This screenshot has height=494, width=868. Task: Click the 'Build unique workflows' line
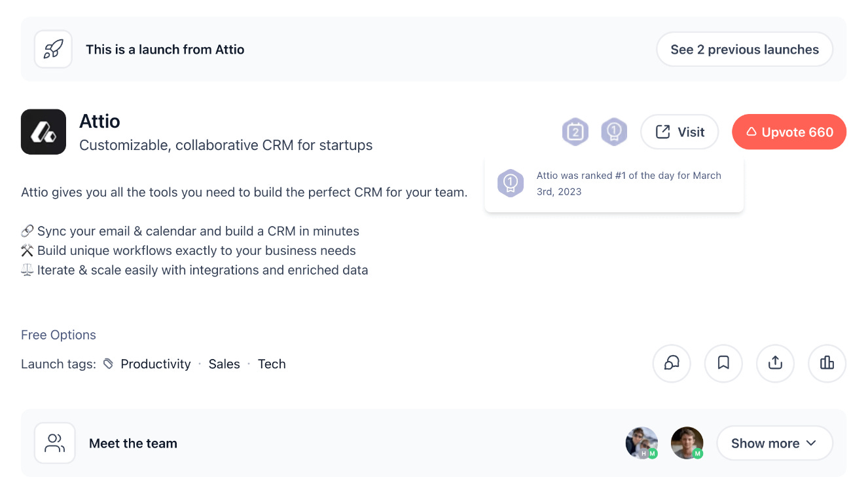pos(189,250)
